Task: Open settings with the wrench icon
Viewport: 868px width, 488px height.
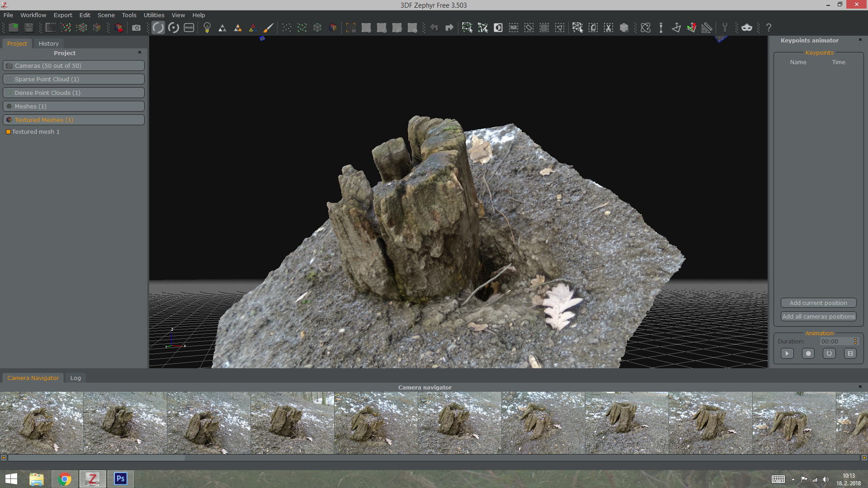Action: pos(725,28)
